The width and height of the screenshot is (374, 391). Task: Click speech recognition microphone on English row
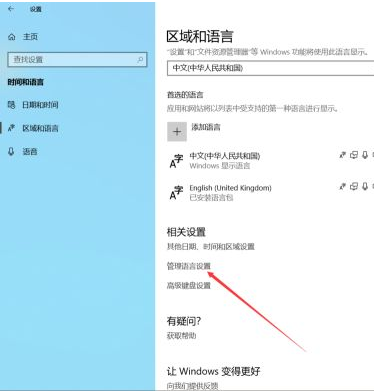(x=365, y=187)
